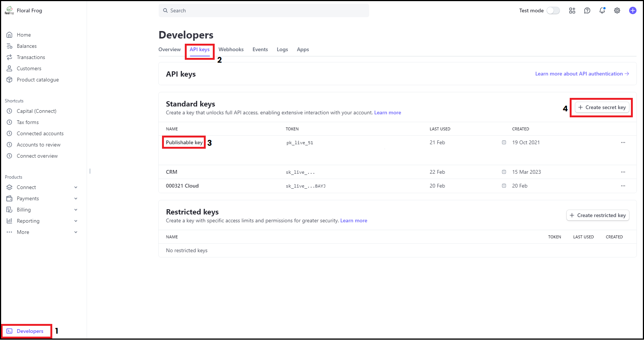Open Developers in the sidebar
The image size is (644, 340).
point(30,331)
